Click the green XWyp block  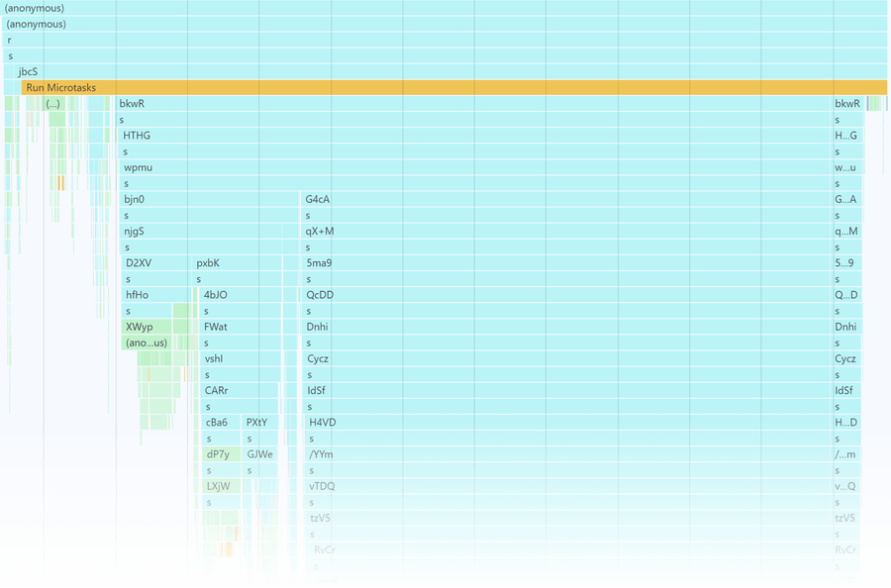pos(147,327)
